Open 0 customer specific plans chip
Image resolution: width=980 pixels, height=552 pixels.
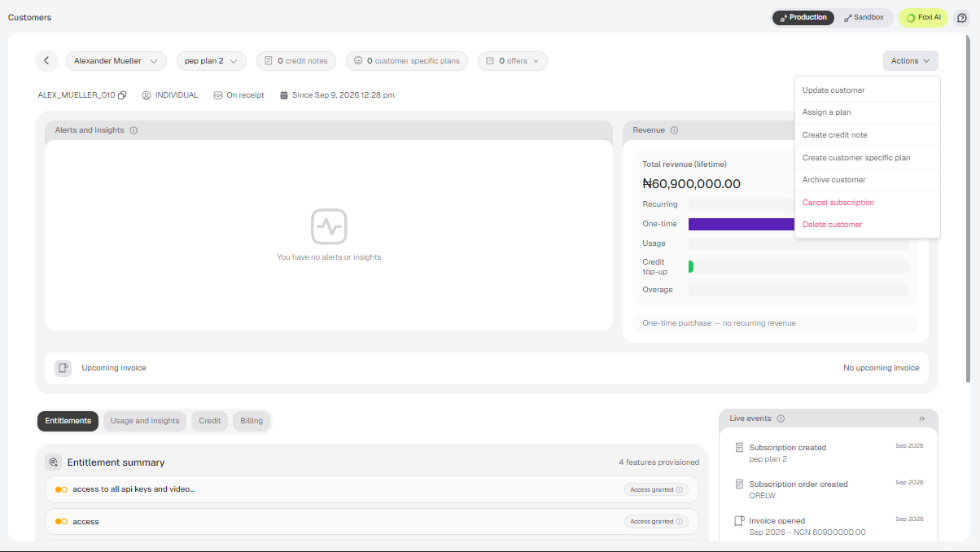click(x=407, y=61)
